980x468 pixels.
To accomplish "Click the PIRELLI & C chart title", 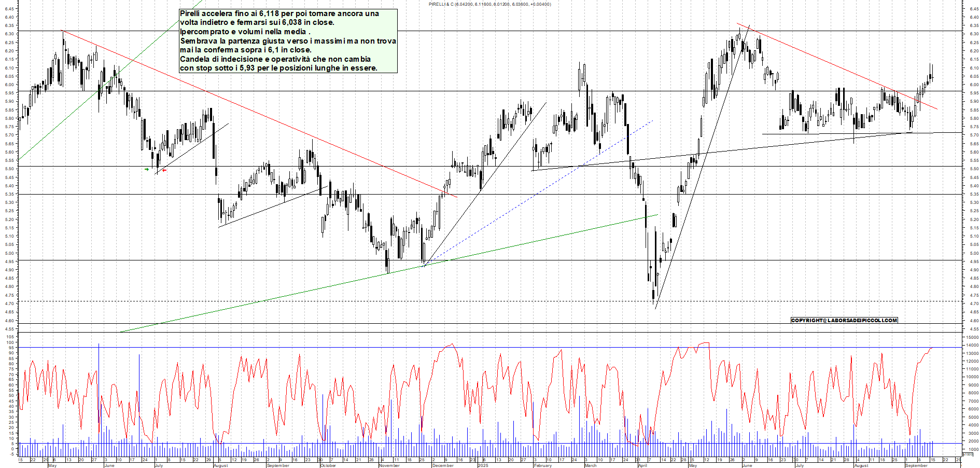I will point(490,4).
